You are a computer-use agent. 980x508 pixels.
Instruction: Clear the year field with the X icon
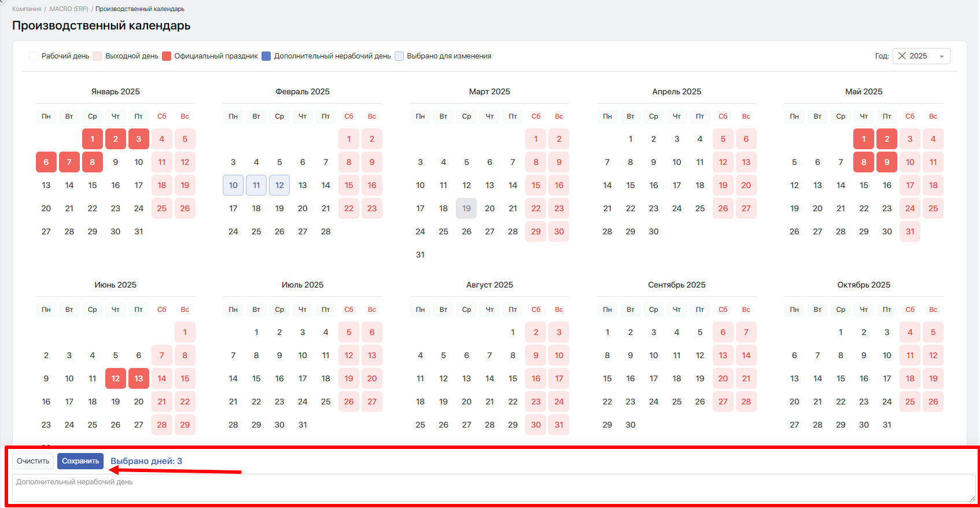901,56
